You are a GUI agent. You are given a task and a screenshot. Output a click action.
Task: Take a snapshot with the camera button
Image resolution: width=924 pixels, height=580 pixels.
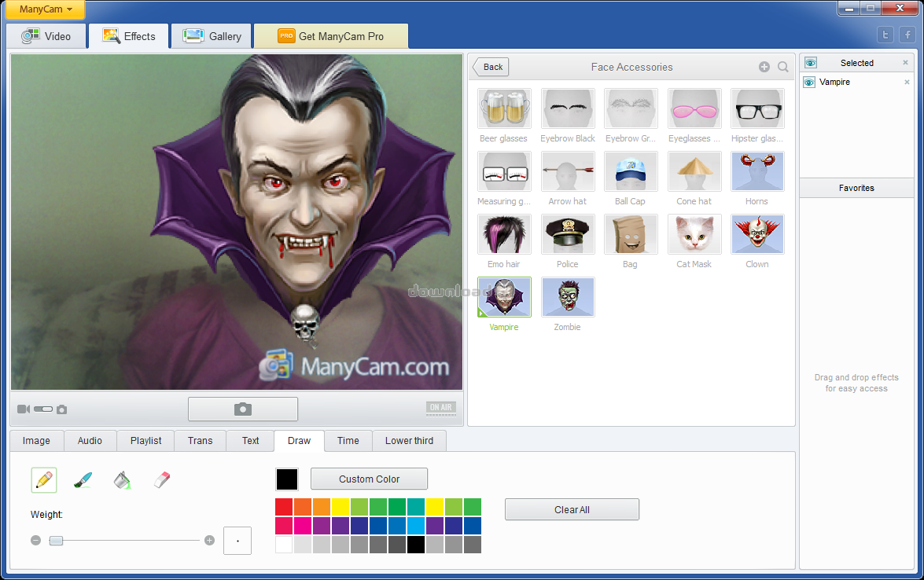click(x=243, y=409)
